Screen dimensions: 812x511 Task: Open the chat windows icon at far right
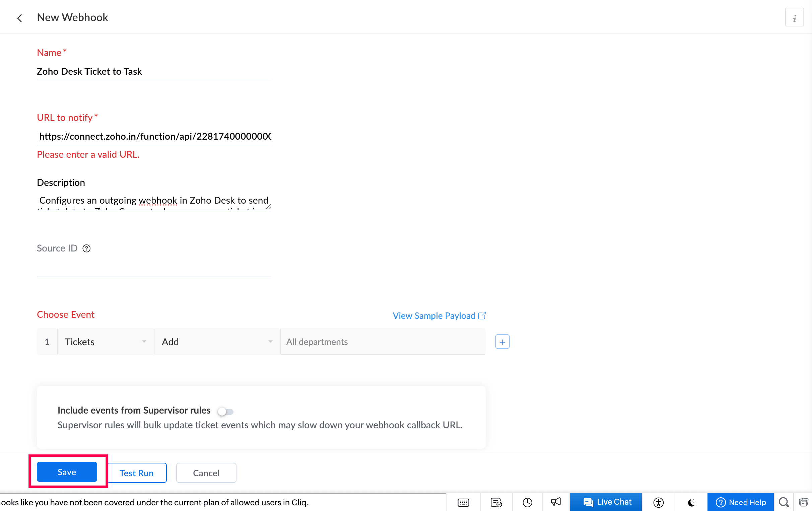(x=803, y=502)
